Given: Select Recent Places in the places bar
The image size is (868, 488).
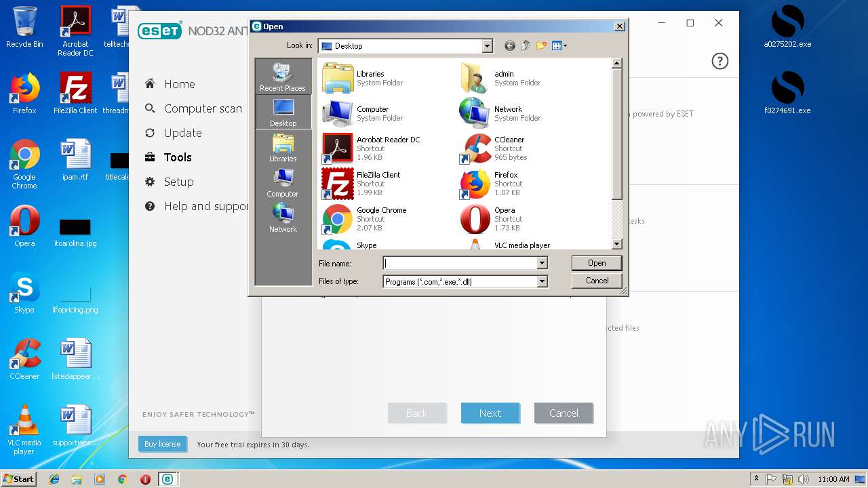Looking at the screenshot, I should pyautogui.click(x=283, y=77).
